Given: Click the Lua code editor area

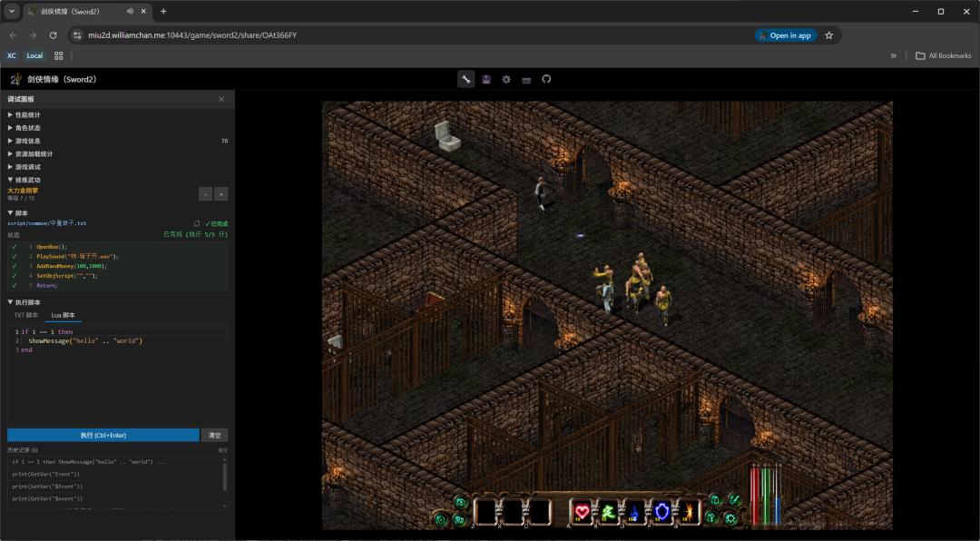Looking at the screenshot, I should (118, 381).
